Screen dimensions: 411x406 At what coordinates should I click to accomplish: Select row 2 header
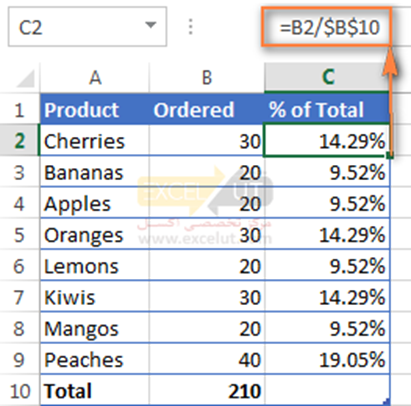click(x=19, y=140)
